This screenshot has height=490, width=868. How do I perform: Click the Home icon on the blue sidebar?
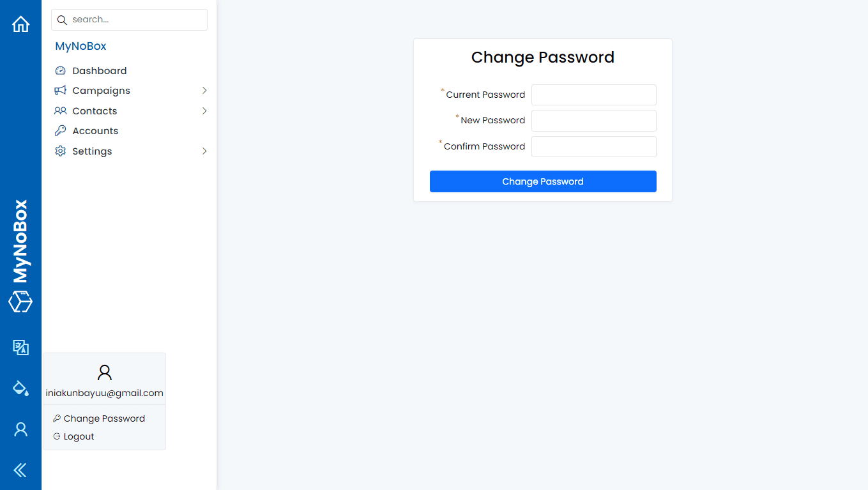20,24
